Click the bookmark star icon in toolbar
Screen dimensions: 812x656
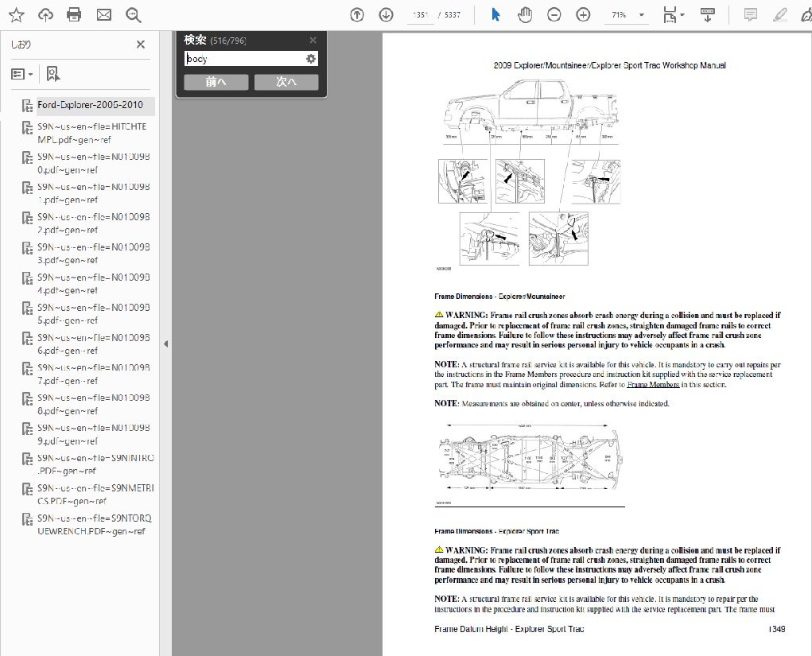click(17, 15)
